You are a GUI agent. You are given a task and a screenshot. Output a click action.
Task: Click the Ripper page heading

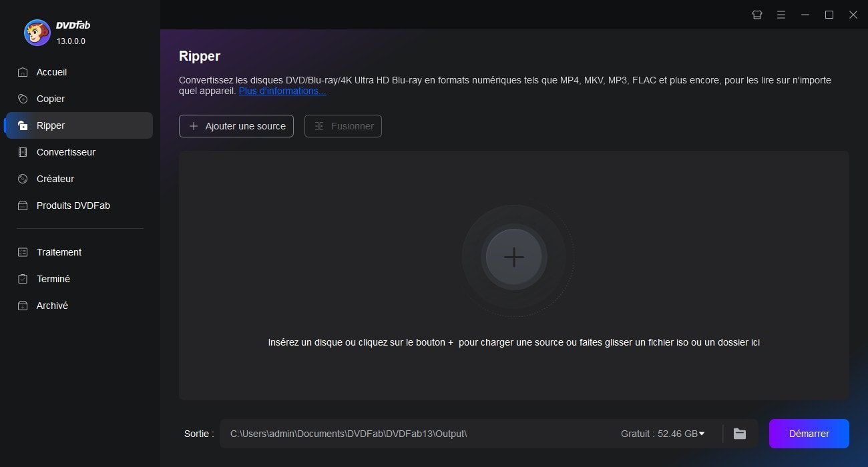click(x=200, y=56)
